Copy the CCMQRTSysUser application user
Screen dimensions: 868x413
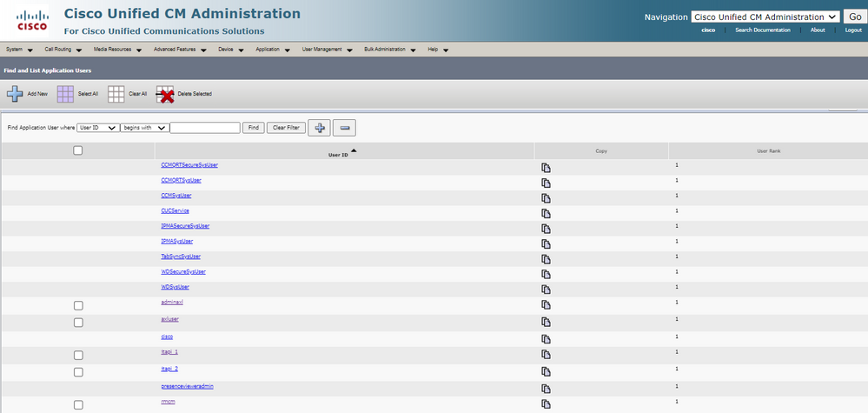[546, 183]
